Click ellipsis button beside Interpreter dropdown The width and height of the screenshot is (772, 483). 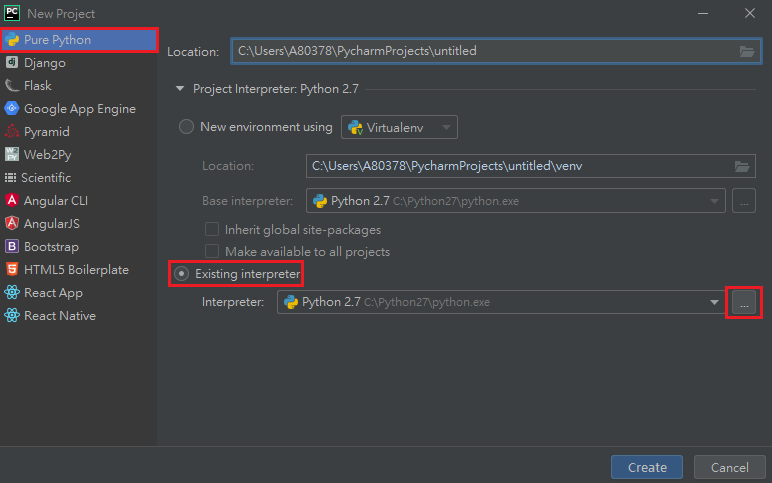click(744, 302)
